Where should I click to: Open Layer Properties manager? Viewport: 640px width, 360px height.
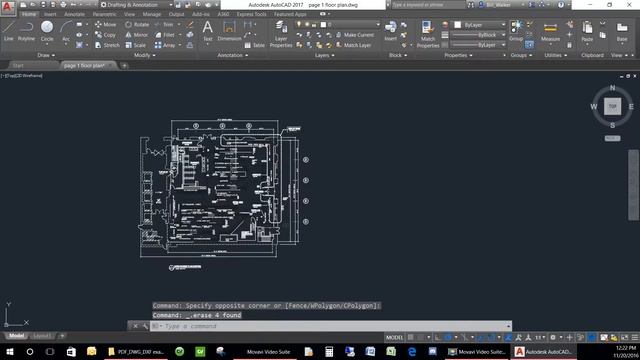click(x=281, y=34)
